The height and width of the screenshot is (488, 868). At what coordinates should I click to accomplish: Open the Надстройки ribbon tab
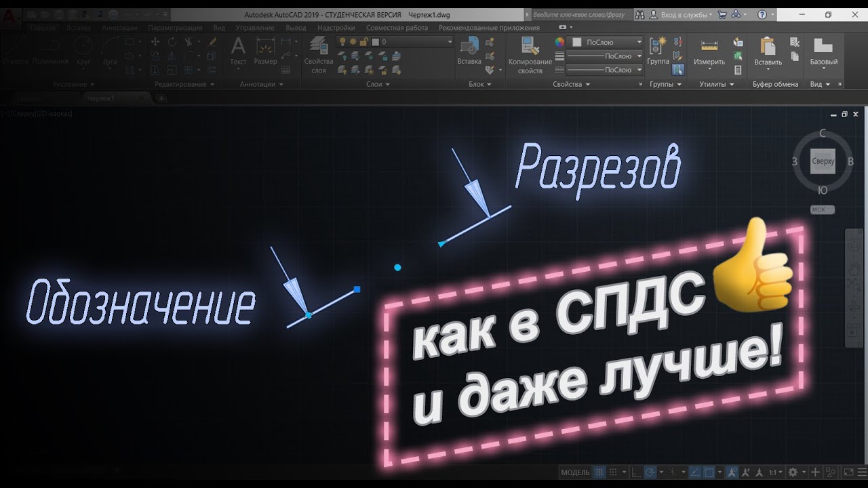click(x=336, y=28)
